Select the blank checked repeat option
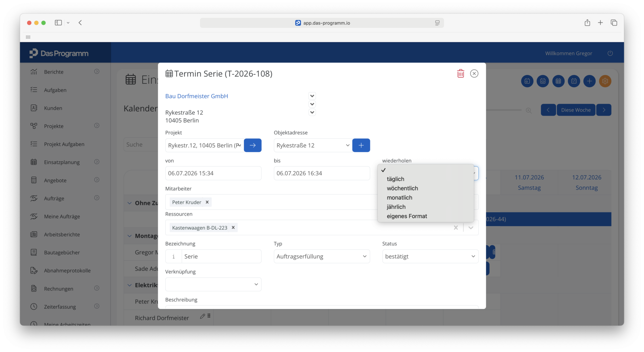Screen dimensions: 644x352 click(426, 170)
